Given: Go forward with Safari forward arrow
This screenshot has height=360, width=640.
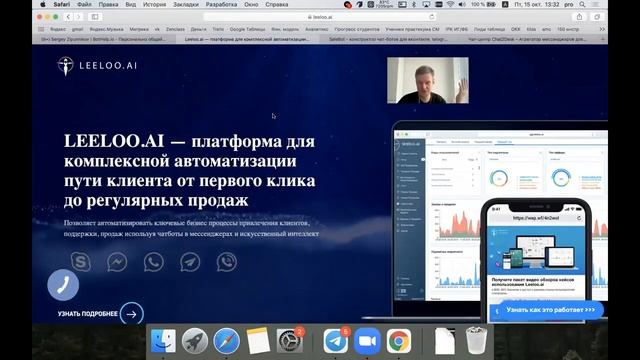Looking at the screenshot, I should (78, 17).
